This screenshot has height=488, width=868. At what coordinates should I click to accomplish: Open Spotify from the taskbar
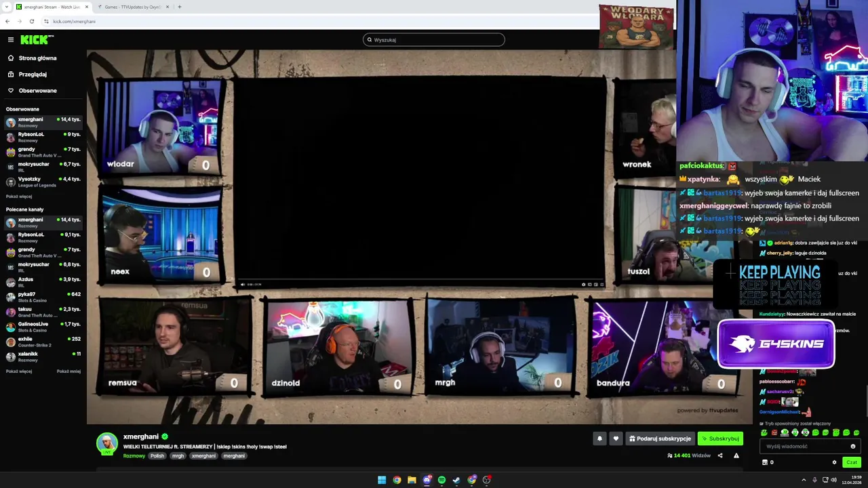pos(441,480)
